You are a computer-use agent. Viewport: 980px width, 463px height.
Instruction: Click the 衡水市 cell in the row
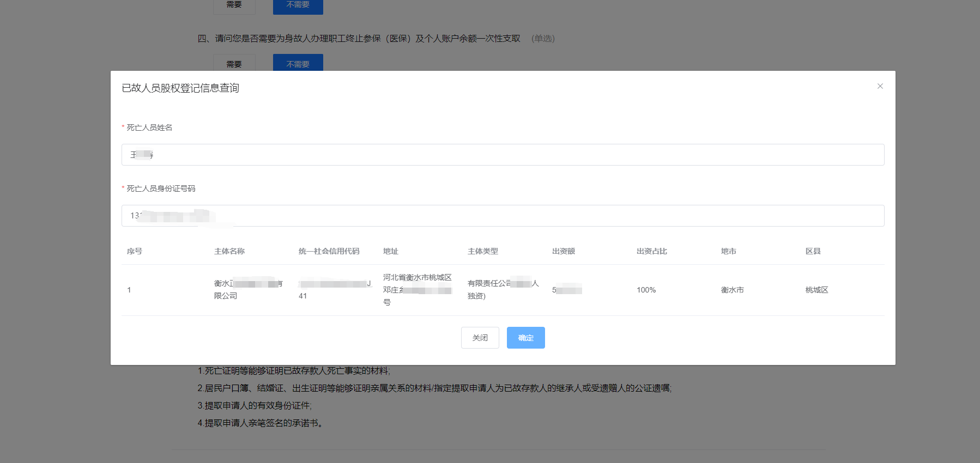click(x=733, y=290)
